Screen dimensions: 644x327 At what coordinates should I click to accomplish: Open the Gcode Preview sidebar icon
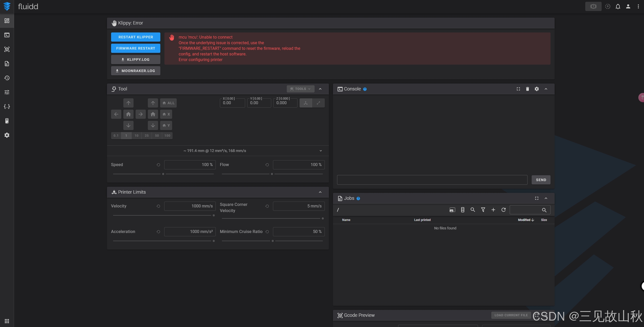pyautogui.click(x=7, y=49)
